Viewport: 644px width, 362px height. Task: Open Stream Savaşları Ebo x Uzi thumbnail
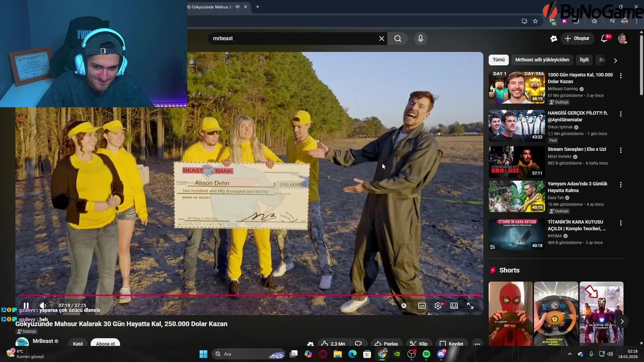[517, 161]
